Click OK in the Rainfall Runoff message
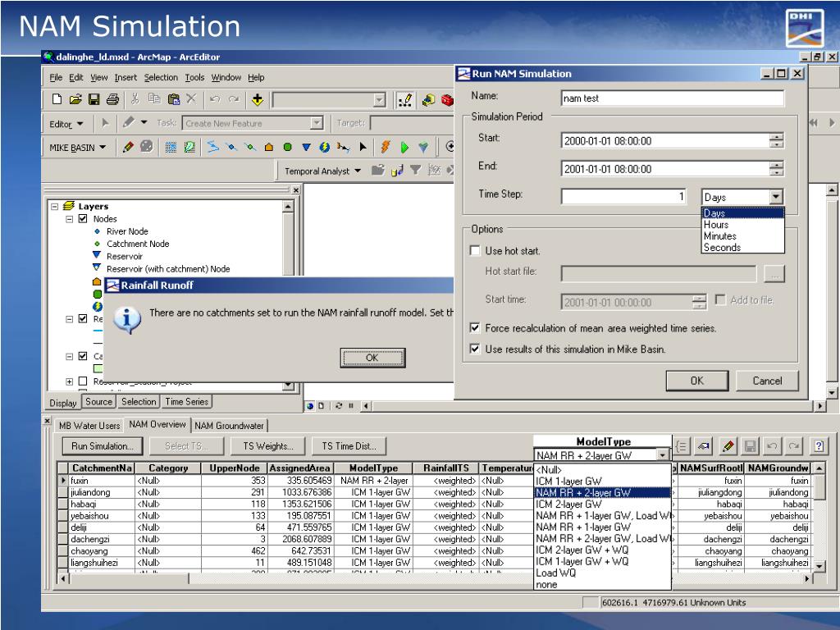Image resolution: width=840 pixels, height=630 pixels. coord(372,358)
